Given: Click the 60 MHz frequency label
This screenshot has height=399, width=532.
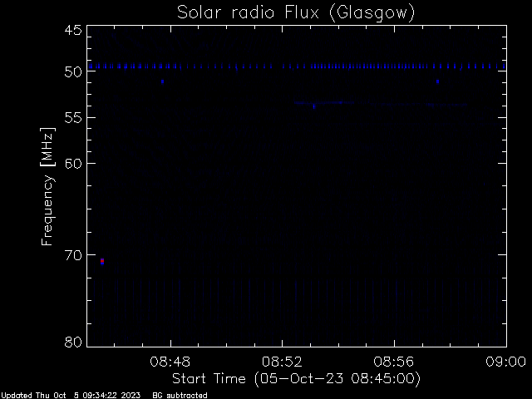Looking at the screenshot, I should tap(73, 164).
